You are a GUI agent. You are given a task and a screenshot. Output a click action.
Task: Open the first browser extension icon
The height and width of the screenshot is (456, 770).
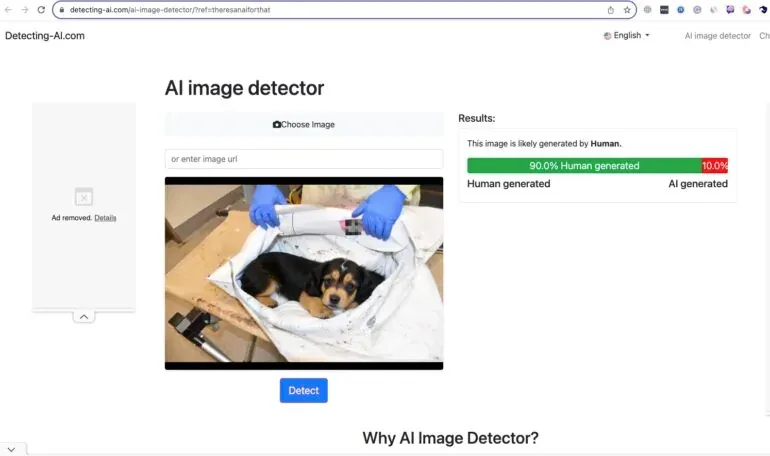[648, 10]
